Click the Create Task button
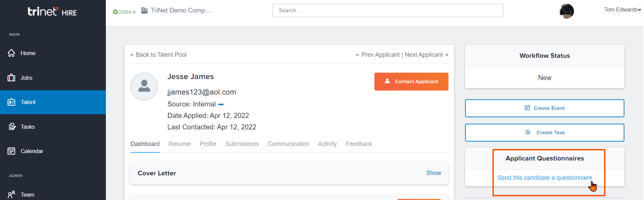Image resolution: width=644 pixels, height=200 pixels. coord(545,132)
